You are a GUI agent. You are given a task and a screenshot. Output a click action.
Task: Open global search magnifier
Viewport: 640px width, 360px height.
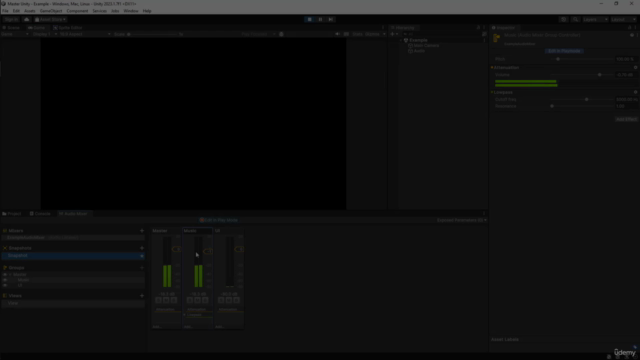(x=576, y=19)
